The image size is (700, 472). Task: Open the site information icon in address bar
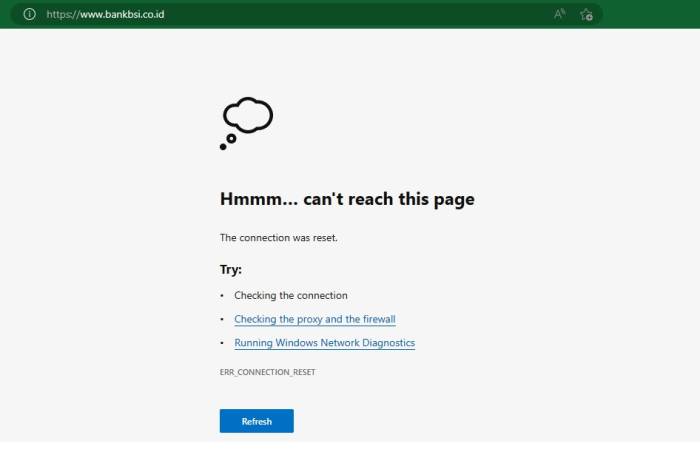29,14
